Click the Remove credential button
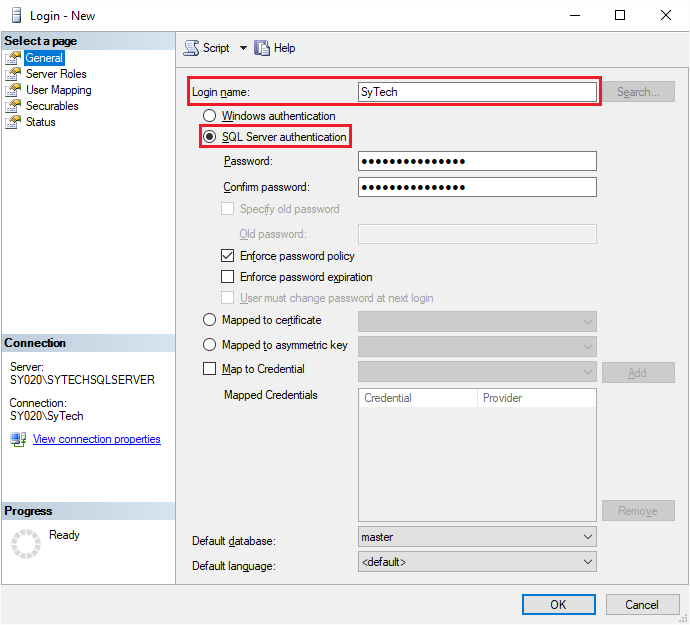This screenshot has height=625, width=690. click(x=638, y=511)
